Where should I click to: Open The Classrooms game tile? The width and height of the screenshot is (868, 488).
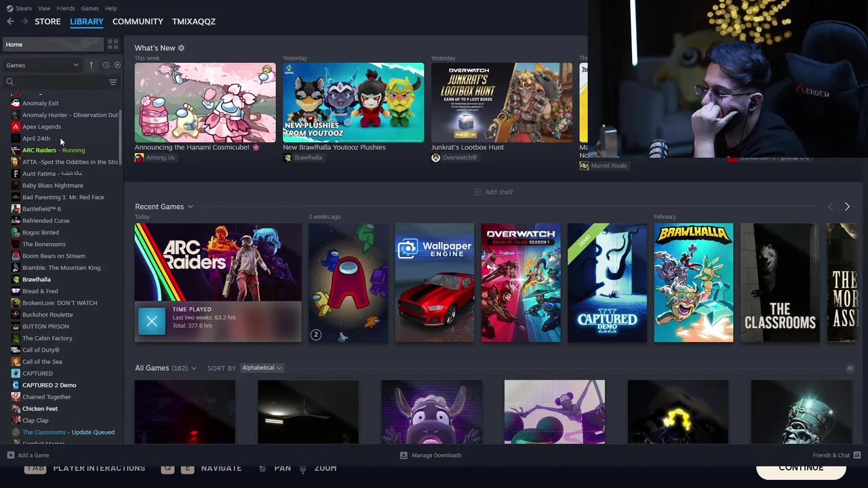(x=780, y=283)
